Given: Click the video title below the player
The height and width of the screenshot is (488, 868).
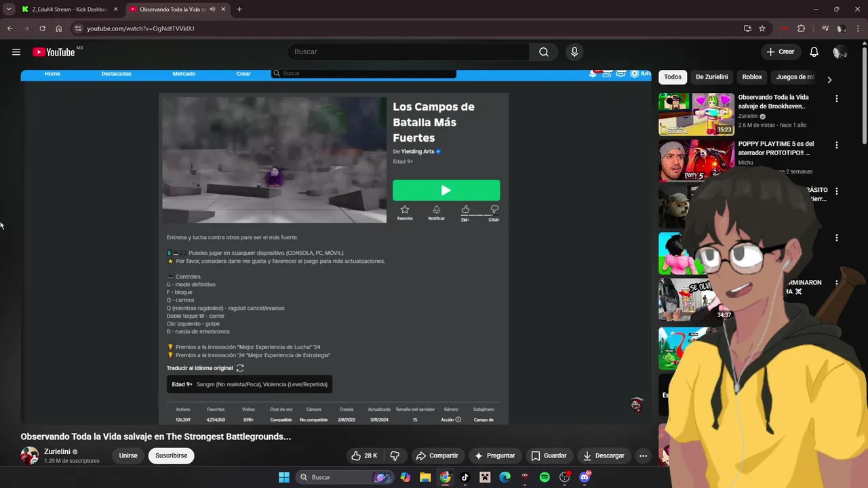Looking at the screenshot, I should click(x=156, y=436).
